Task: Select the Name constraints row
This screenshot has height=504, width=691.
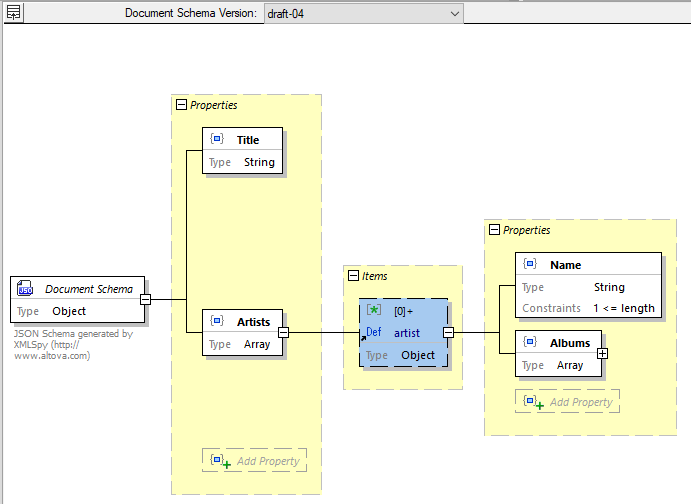Action: tap(588, 308)
